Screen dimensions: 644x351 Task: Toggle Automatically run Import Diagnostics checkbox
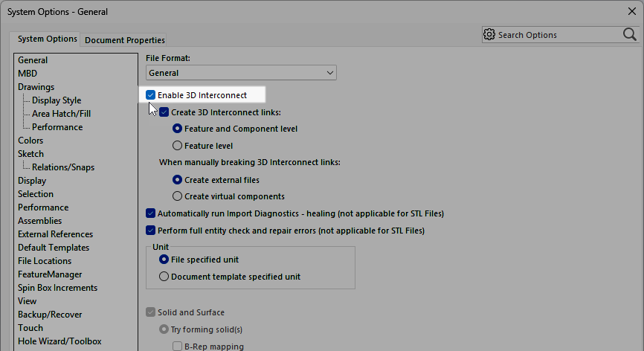tap(150, 213)
